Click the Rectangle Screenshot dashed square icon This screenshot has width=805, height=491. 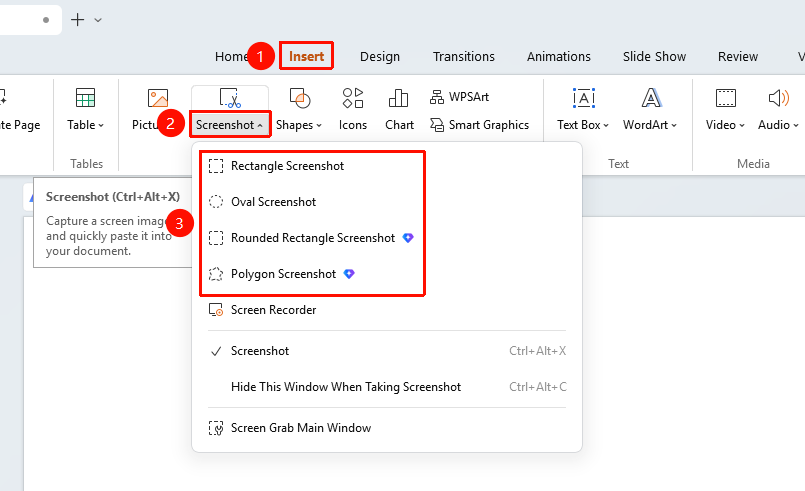(216, 166)
